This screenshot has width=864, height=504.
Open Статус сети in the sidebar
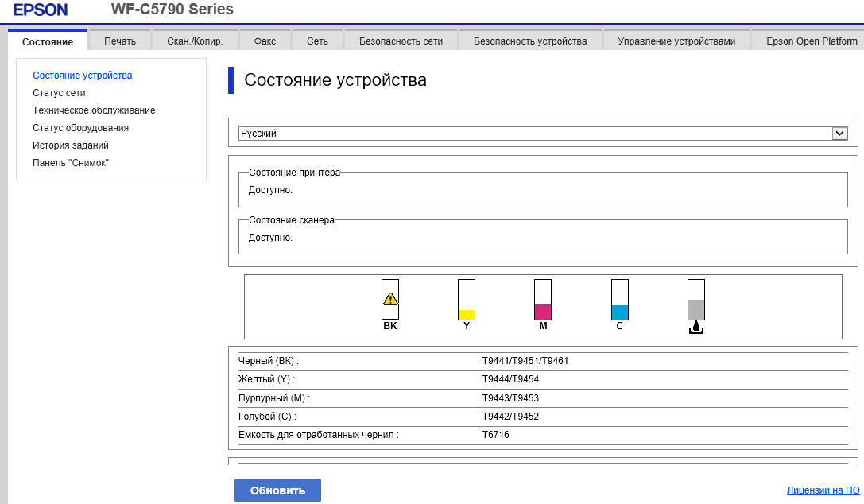[59, 93]
